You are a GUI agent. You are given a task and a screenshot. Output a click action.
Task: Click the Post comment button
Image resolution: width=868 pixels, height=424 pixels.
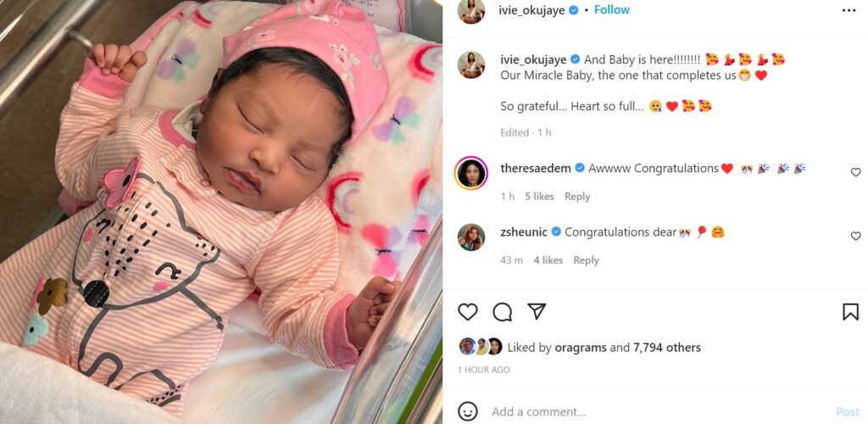click(848, 412)
